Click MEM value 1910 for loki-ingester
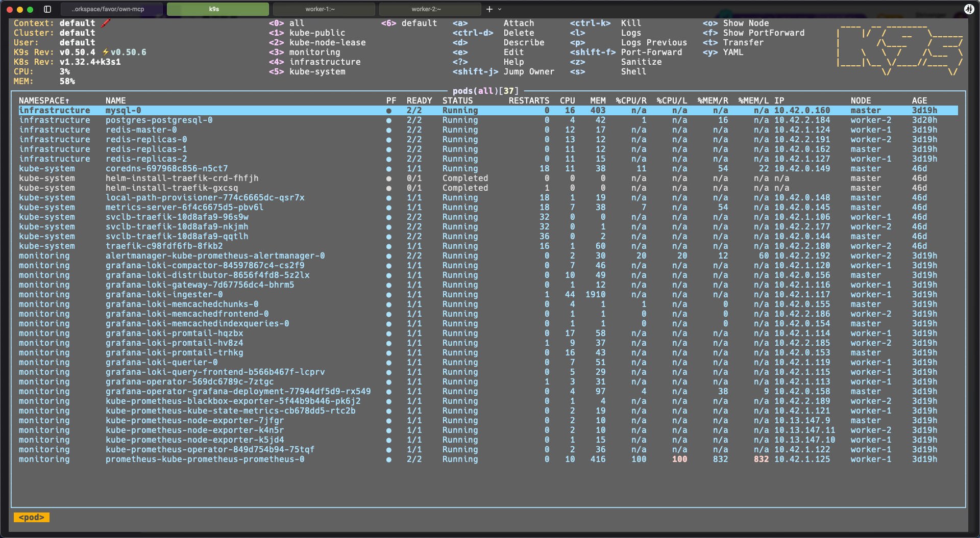Image resolution: width=980 pixels, height=538 pixels. (x=595, y=295)
